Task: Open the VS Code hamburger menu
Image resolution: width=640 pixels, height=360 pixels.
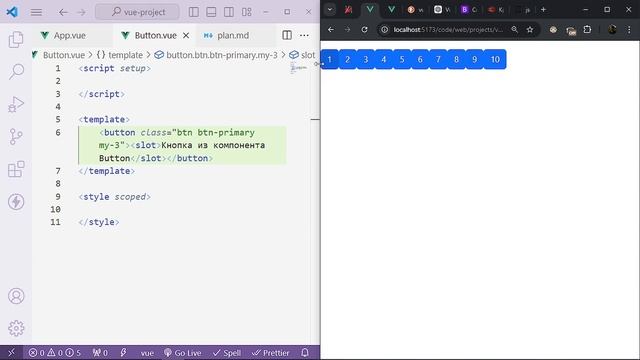Action: tap(36, 12)
